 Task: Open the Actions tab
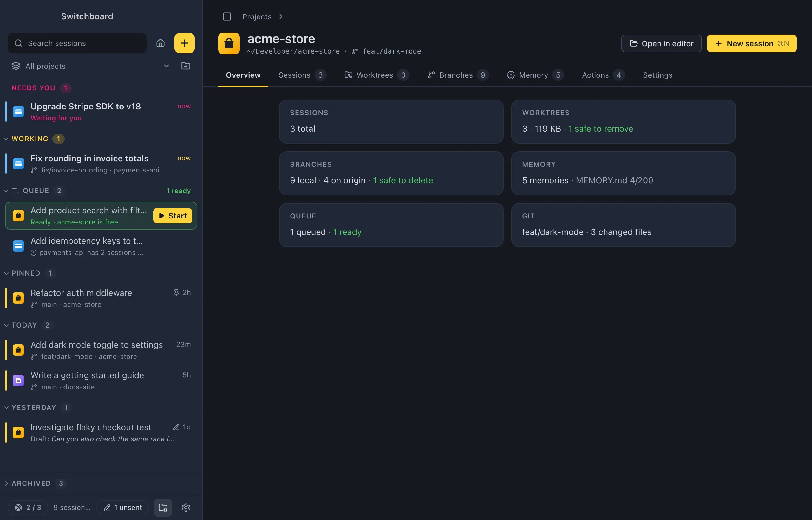[x=603, y=75]
